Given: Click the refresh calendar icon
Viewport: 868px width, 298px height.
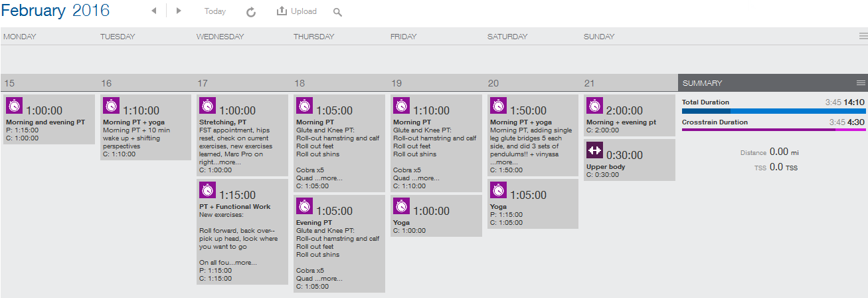Looking at the screenshot, I should tap(250, 12).
